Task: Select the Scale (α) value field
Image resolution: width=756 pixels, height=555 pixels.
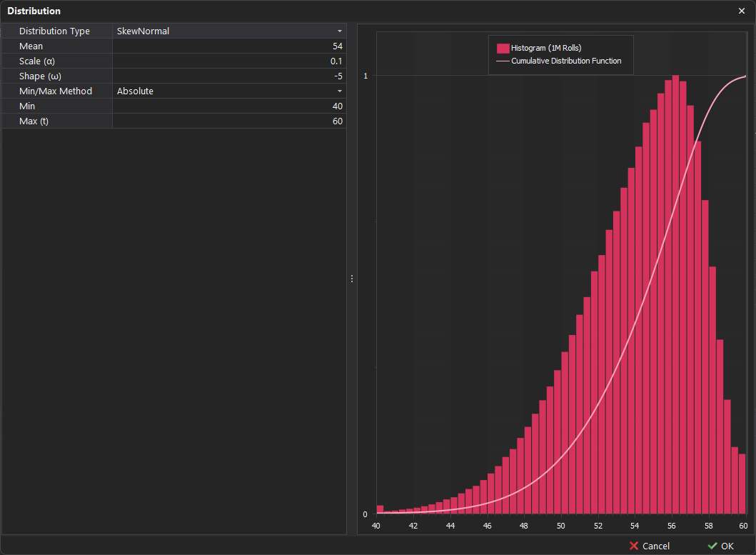Action: coord(228,61)
